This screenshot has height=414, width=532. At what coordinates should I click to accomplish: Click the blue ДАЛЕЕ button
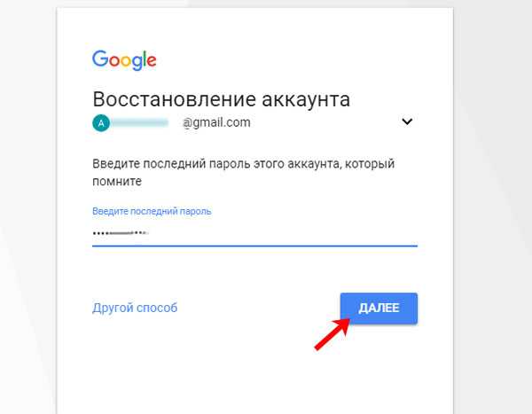379,309
